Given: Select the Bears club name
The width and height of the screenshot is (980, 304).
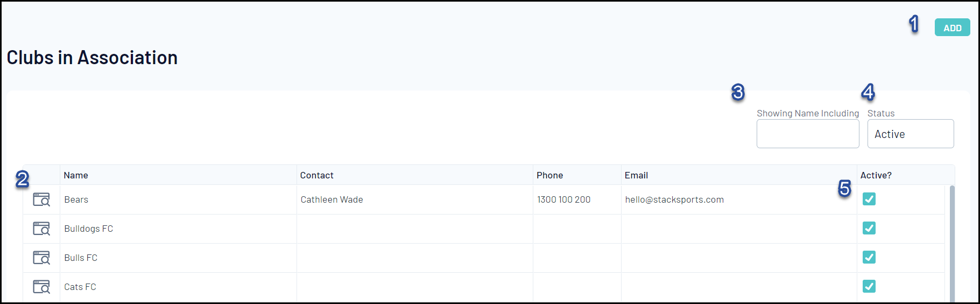Looking at the screenshot, I should (x=76, y=199).
